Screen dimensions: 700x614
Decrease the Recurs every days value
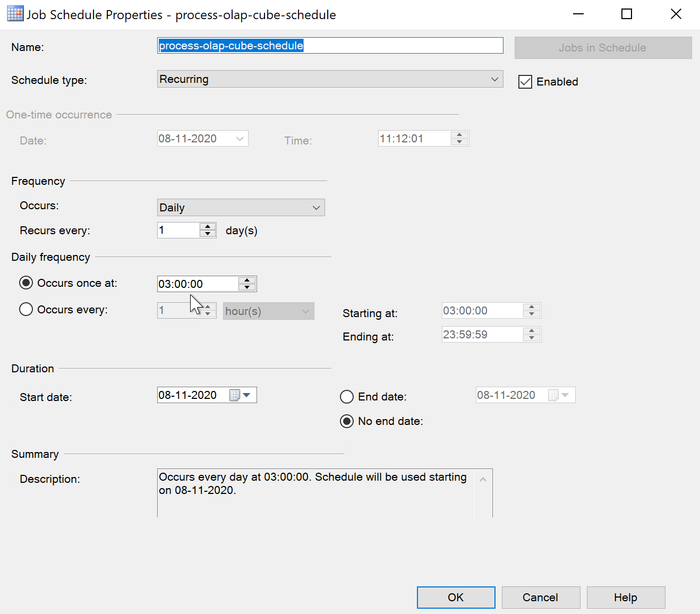(x=208, y=234)
